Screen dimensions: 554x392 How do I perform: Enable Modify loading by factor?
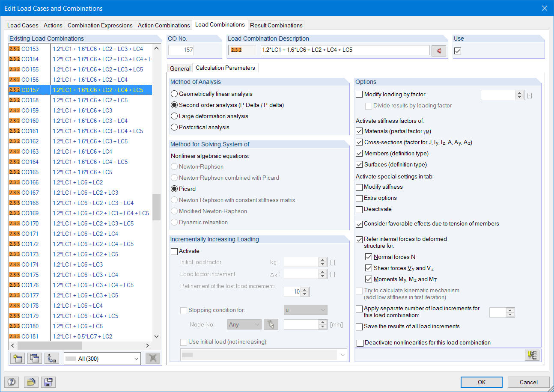(359, 95)
